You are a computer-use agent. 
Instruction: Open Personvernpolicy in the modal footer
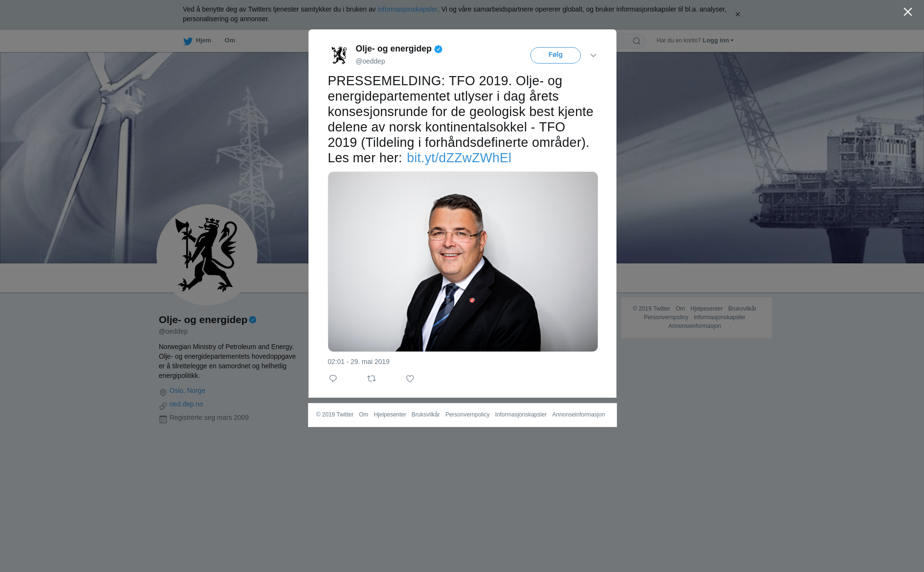467,415
